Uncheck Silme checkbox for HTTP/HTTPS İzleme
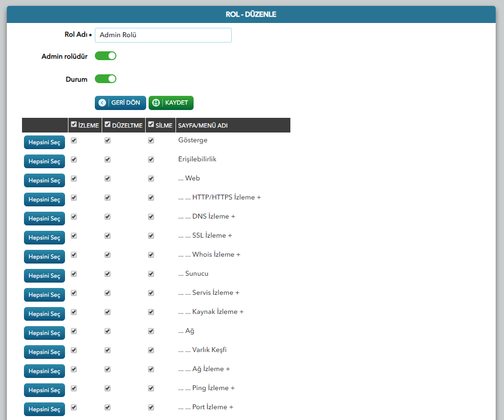 coord(151,198)
